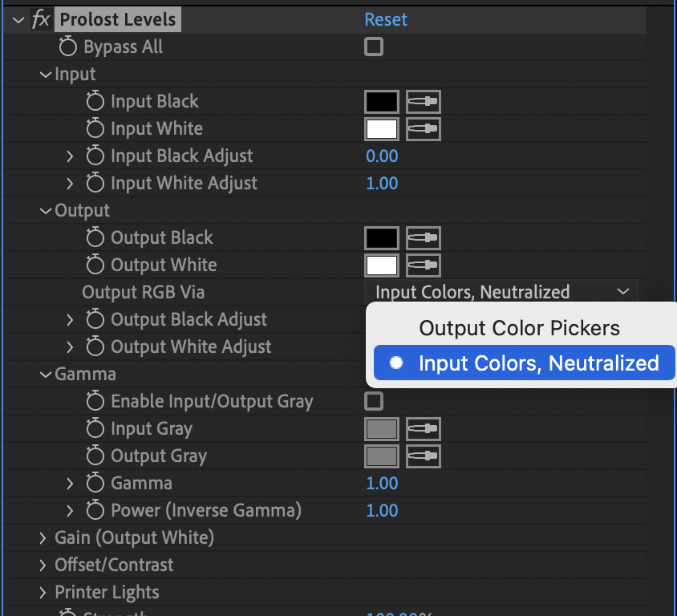
Task: Click the Input White Adjust value 1.00
Action: pyautogui.click(x=382, y=183)
